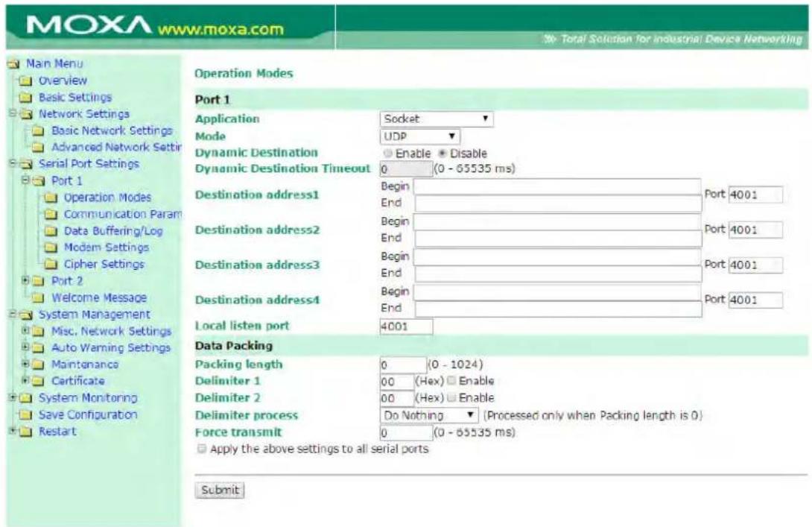Screen dimensions: 812x527
Task: Open the Communication Parameters page
Action: click(x=123, y=214)
